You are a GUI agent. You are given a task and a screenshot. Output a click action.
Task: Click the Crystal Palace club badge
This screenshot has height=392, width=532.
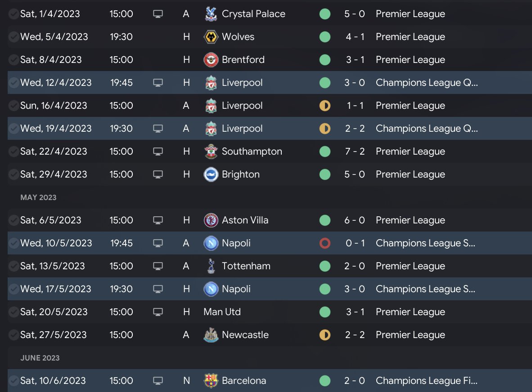click(x=210, y=14)
